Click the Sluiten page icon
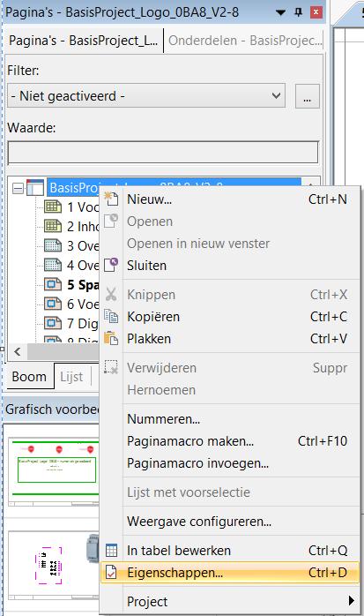 [x=111, y=265]
